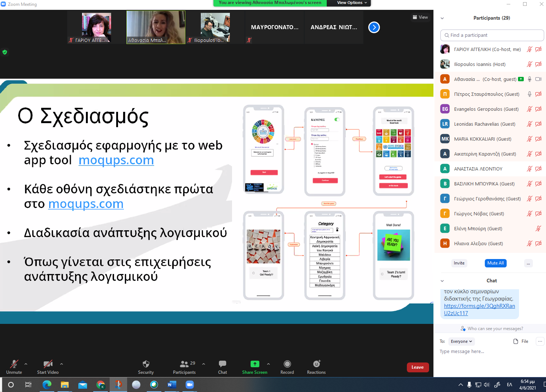Unmute the microphone

(14, 364)
